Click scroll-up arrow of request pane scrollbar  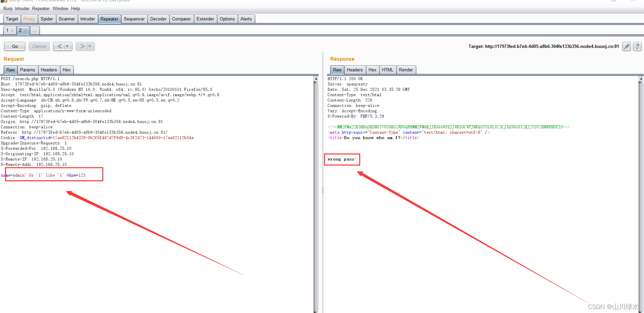coord(316,78)
